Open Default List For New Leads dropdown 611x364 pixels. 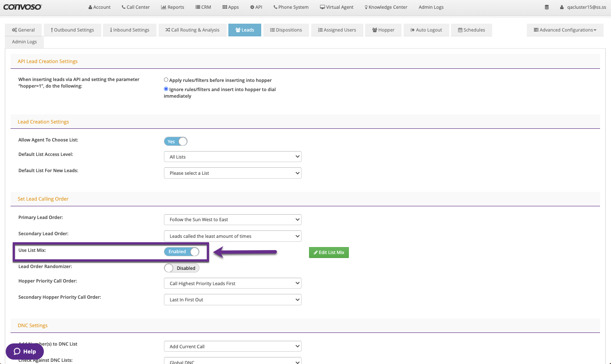pos(233,173)
